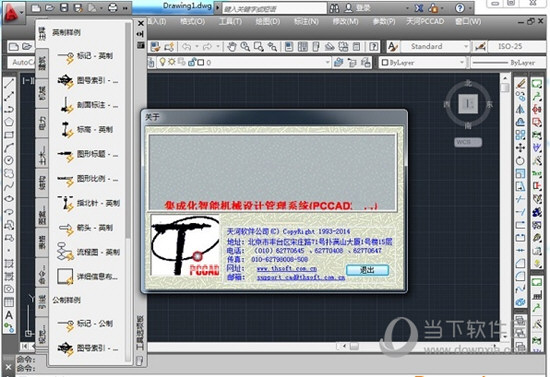Toggle layer 0 lock padlock icon
This screenshot has height=377, width=550.
[192, 62]
